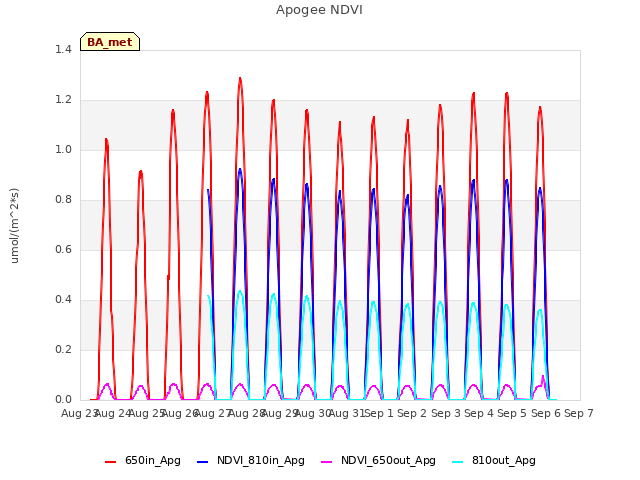Viewport: 640px width, 480px height.
Task: Click the magenta spike near Sep 6
Action: point(543,377)
